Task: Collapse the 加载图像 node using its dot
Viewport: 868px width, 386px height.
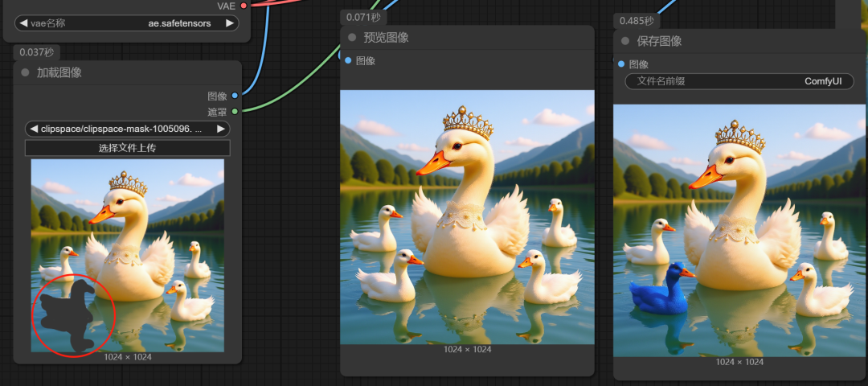Action: coord(25,72)
